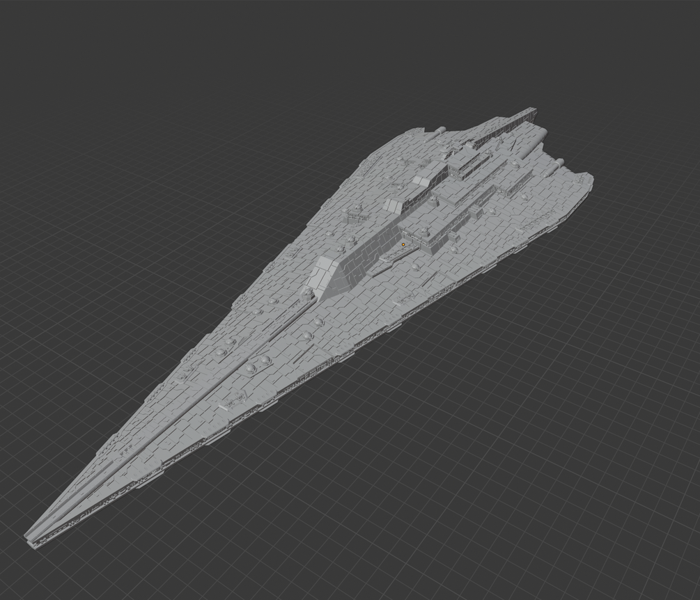Click the orange object origin dot
The width and height of the screenshot is (700, 600).
click(403, 244)
